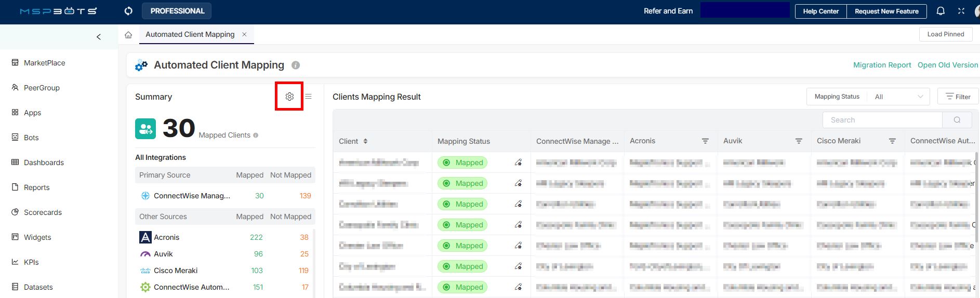The height and width of the screenshot is (298, 980).
Task: Click the info icon next to Mapped Clients
Action: click(x=255, y=136)
